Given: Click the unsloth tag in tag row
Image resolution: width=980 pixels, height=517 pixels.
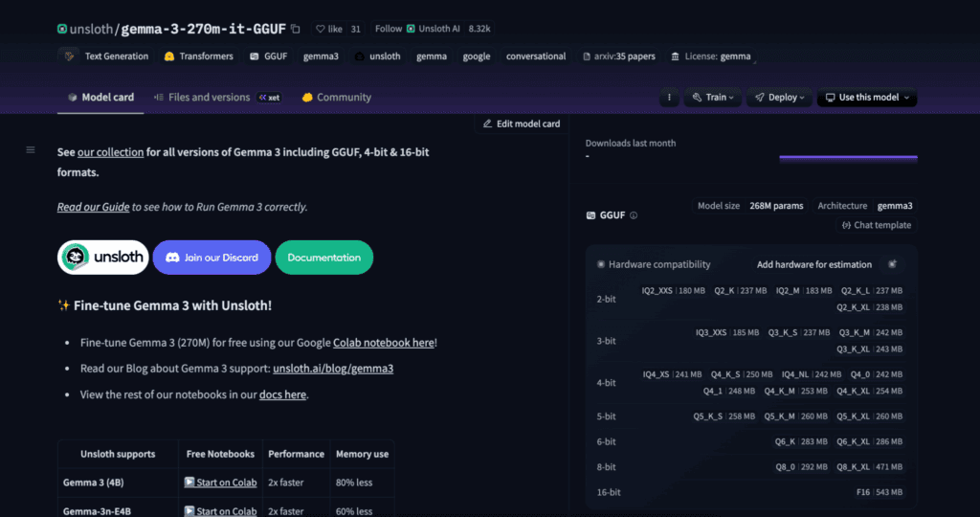Looking at the screenshot, I should pyautogui.click(x=377, y=56).
